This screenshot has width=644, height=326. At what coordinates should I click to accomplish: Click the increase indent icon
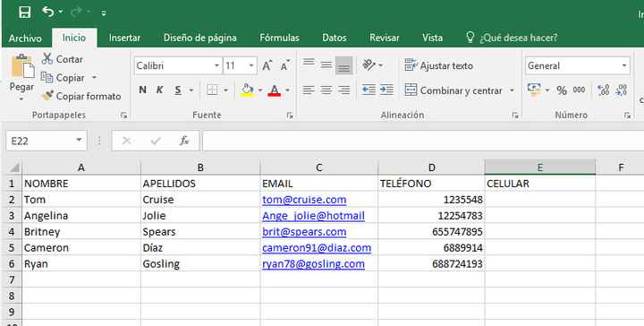pyautogui.click(x=386, y=90)
